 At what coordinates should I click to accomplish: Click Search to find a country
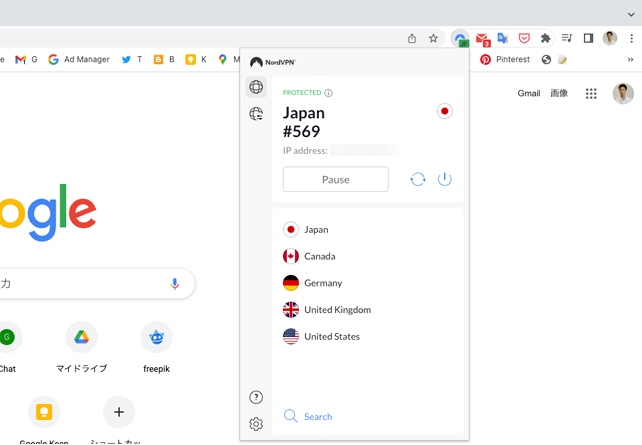308,416
